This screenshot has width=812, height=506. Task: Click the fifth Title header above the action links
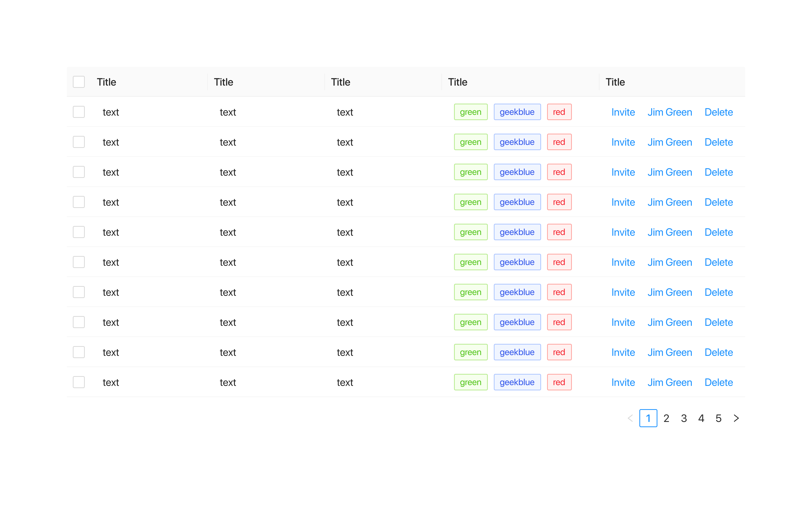tap(615, 82)
